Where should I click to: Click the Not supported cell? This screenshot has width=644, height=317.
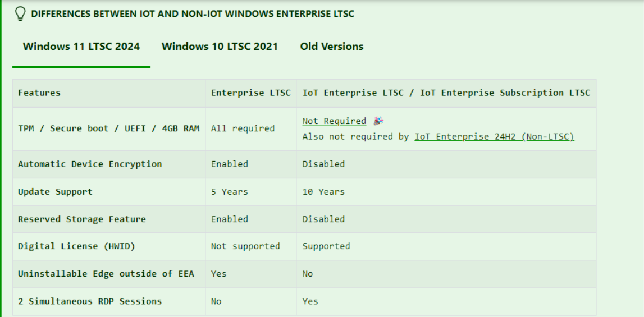tap(245, 246)
